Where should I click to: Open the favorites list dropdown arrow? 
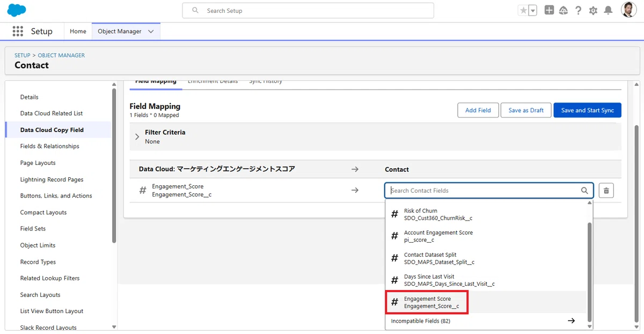(533, 10)
